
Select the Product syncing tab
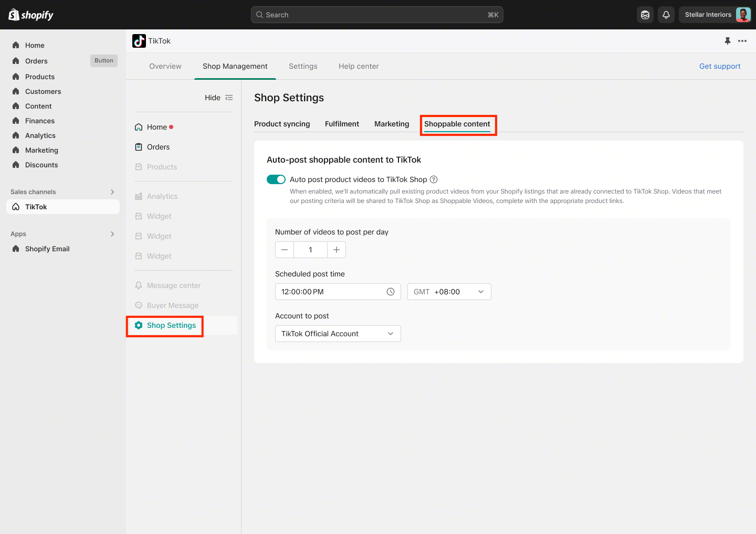(282, 124)
